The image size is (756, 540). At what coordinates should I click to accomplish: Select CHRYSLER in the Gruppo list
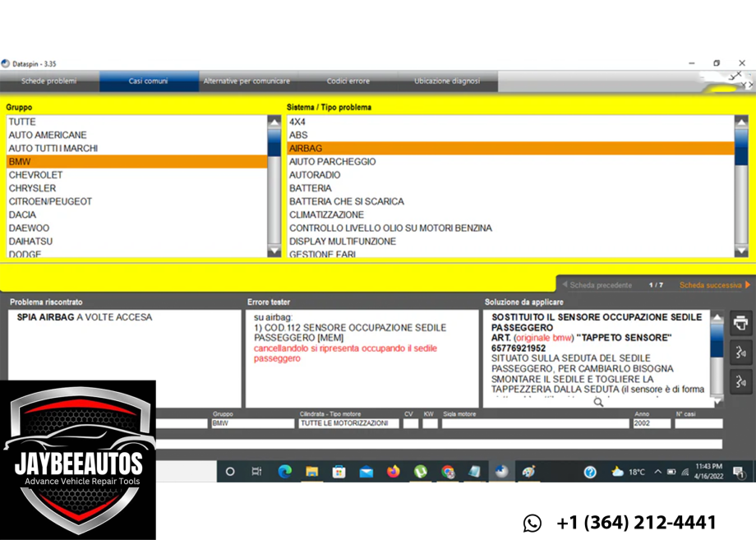[137, 188]
